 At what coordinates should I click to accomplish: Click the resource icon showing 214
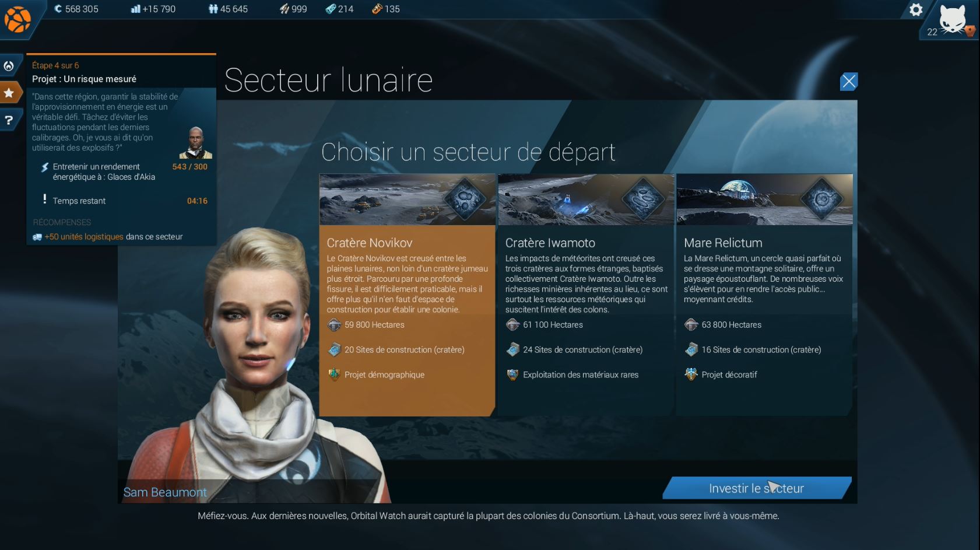click(x=331, y=9)
